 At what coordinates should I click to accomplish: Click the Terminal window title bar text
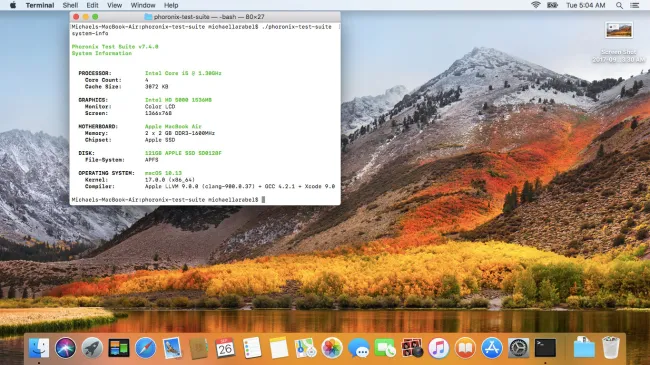coord(209,17)
